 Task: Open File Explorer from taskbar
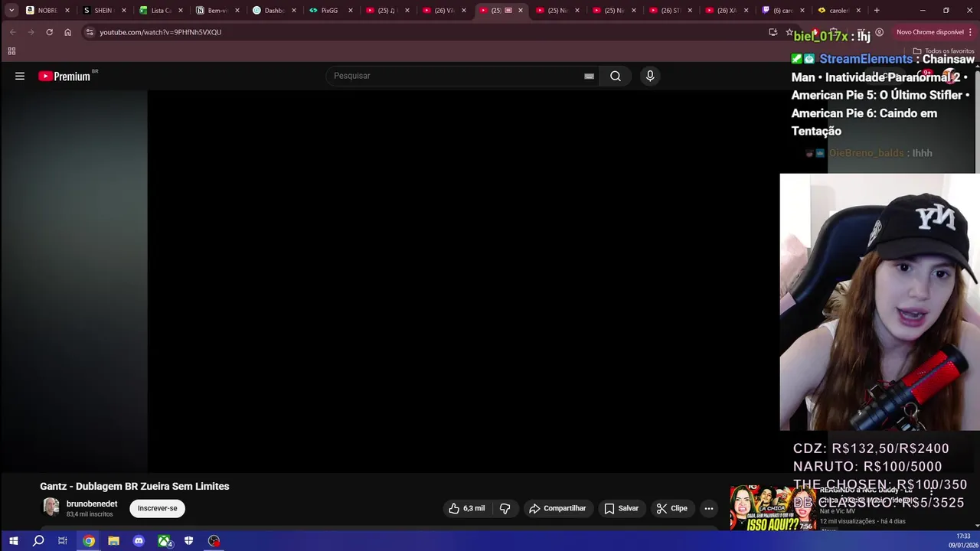113,541
